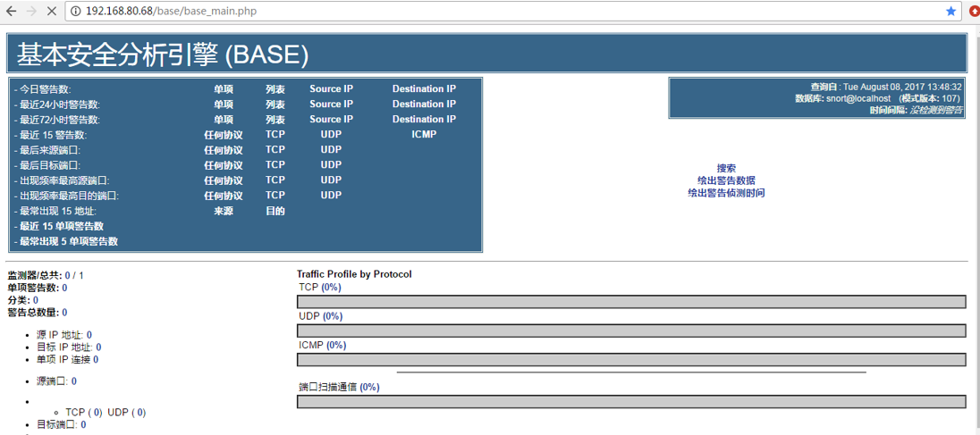Open Destination IP for 最近24小时警告数
This screenshot has height=435, width=980.
pyautogui.click(x=424, y=105)
